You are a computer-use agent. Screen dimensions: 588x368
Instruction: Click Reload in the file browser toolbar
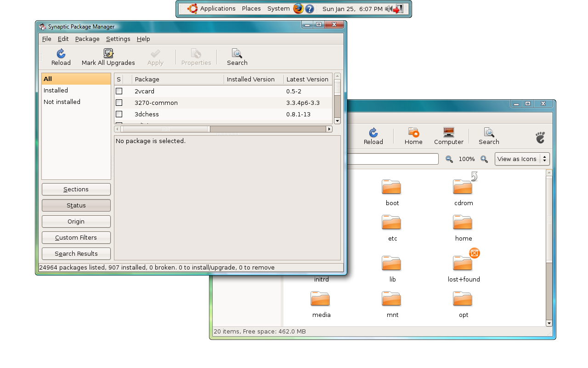(373, 137)
